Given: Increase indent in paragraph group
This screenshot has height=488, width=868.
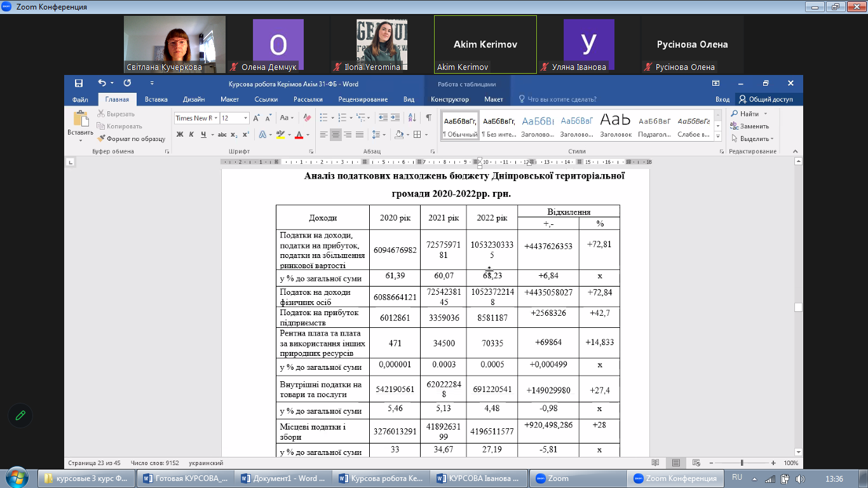Looking at the screenshot, I should click(395, 118).
